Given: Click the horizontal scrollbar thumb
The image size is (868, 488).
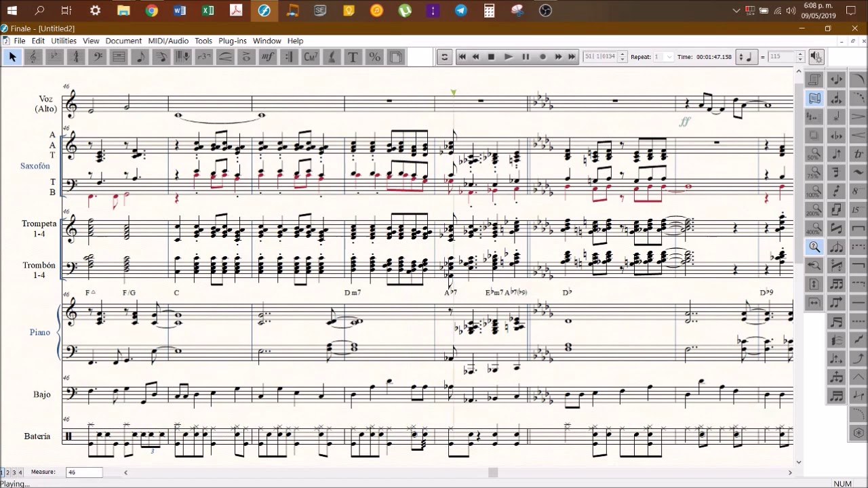Looking at the screenshot, I should pos(493,472).
